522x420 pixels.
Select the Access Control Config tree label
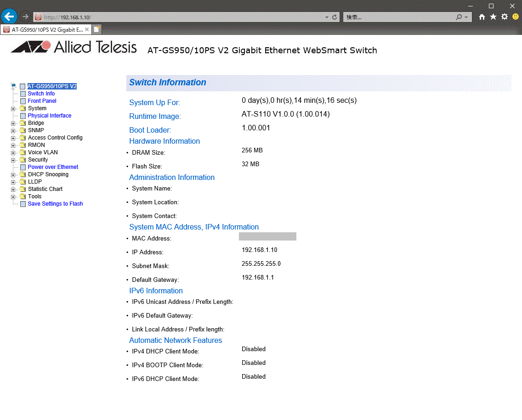tap(55, 137)
